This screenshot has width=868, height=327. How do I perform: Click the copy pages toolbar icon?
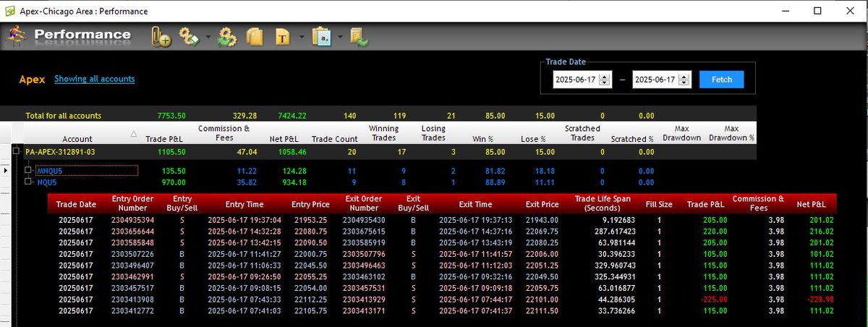tap(254, 37)
